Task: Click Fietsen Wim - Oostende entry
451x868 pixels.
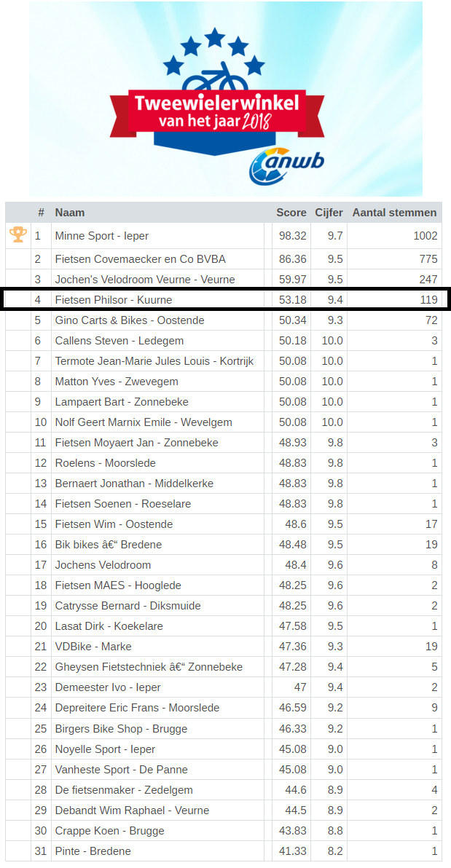Action: pyautogui.click(x=224, y=524)
